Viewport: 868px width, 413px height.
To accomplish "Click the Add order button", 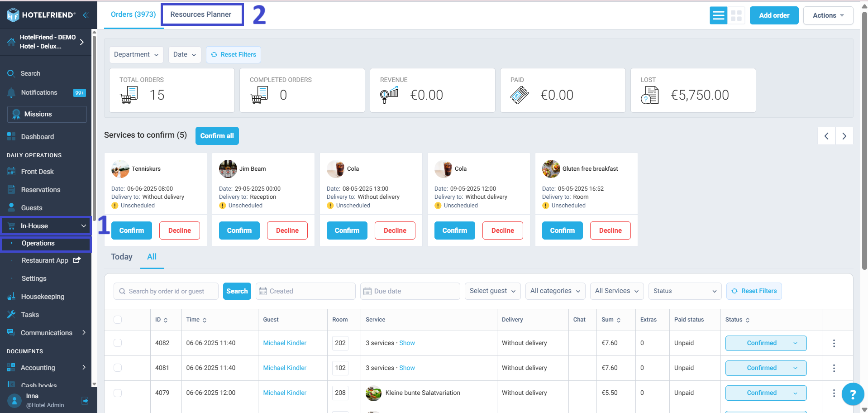I will tap(774, 15).
